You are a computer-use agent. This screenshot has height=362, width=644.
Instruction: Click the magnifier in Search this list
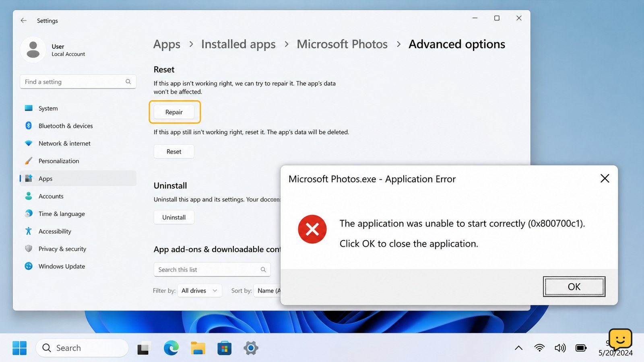point(263,269)
